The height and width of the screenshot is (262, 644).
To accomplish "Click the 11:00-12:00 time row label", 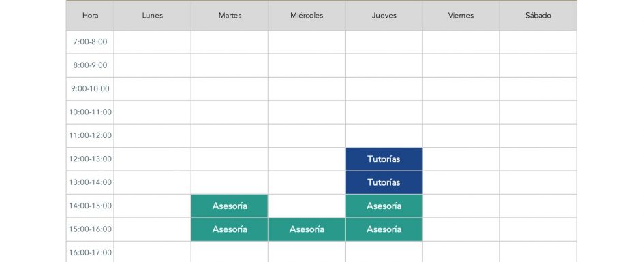I will click(90, 135).
